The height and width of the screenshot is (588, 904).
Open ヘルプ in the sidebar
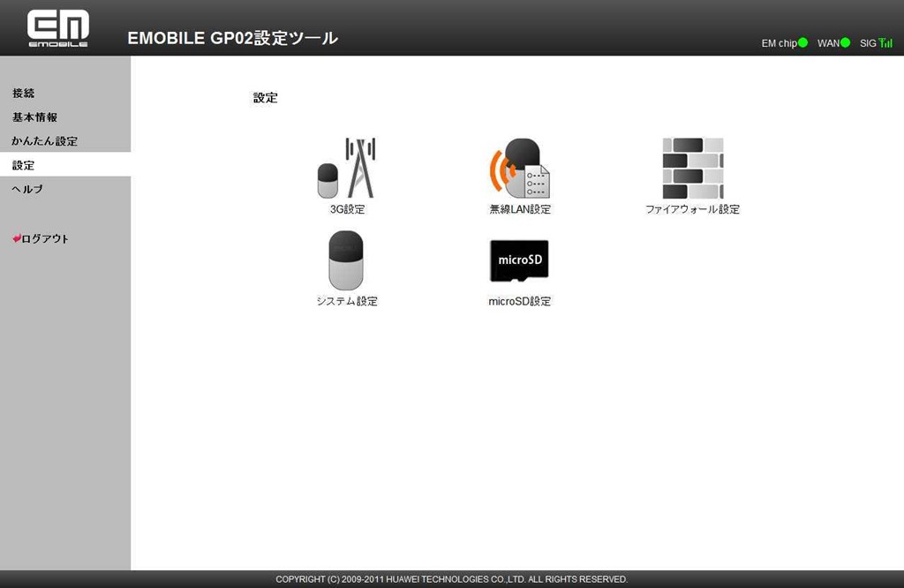click(27, 189)
